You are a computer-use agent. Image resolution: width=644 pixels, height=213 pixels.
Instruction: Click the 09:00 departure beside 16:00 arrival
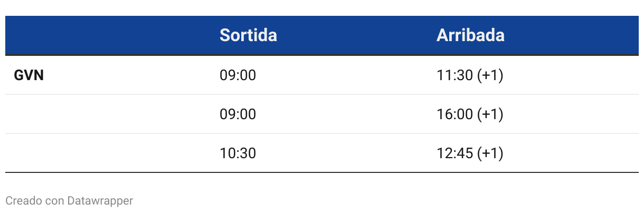[x=238, y=114]
